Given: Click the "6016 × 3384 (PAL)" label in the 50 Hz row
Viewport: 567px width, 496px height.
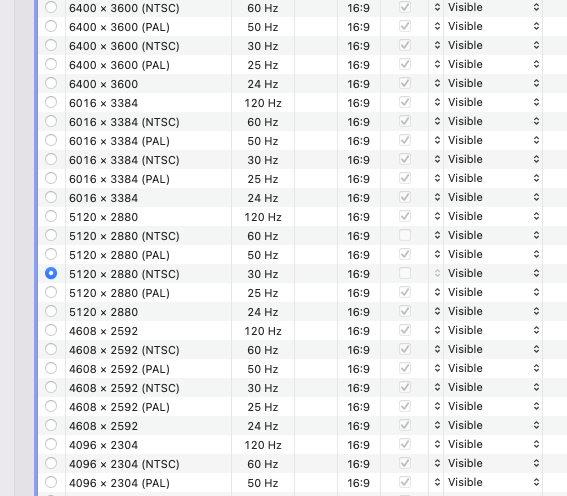Looking at the screenshot, I should point(119,141).
